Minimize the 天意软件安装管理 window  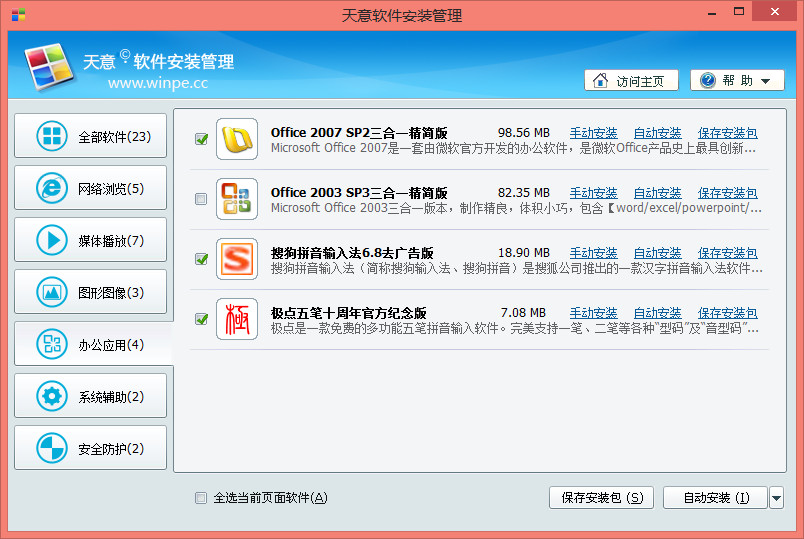pos(712,12)
